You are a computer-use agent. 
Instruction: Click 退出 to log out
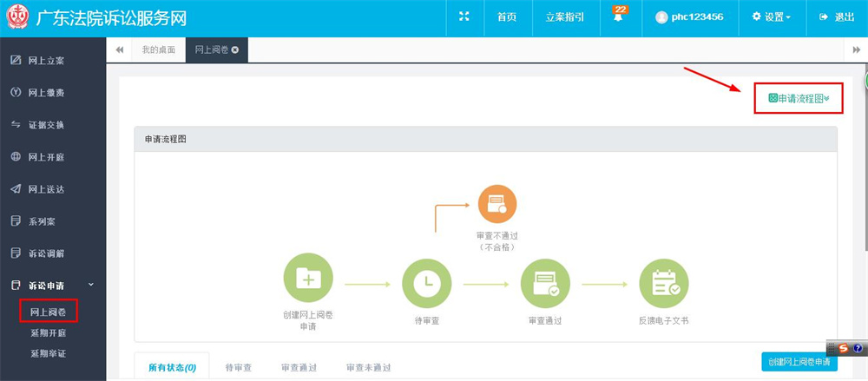click(838, 17)
